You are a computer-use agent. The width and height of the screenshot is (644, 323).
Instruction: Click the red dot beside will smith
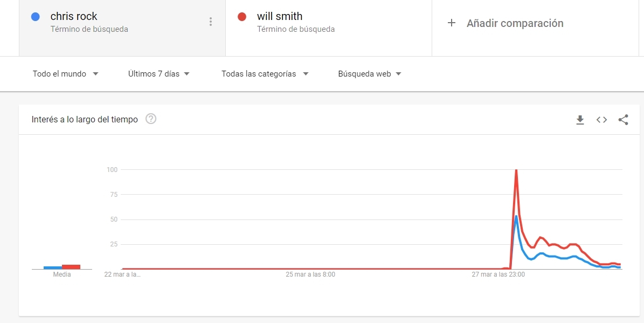point(242,17)
